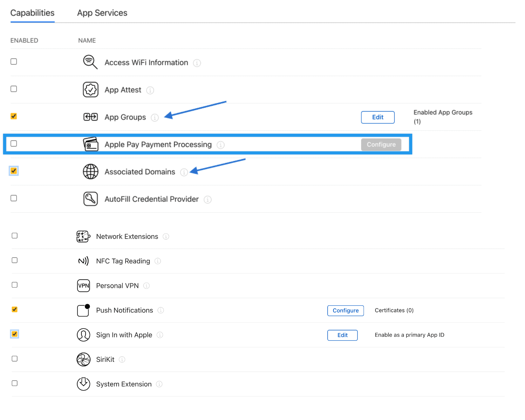This screenshot has height=420, width=525.
Task: Click the Access WiFi Information icon
Action: pyautogui.click(x=90, y=62)
